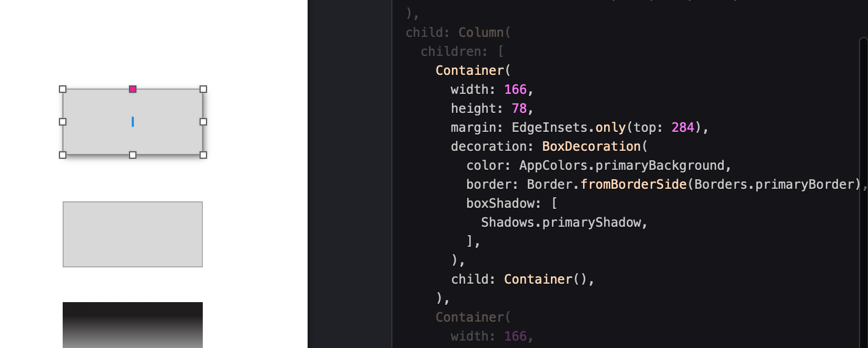The height and width of the screenshot is (348, 868).
Task: Select the dark gradient rectangle at the bottom
Action: point(133,325)
